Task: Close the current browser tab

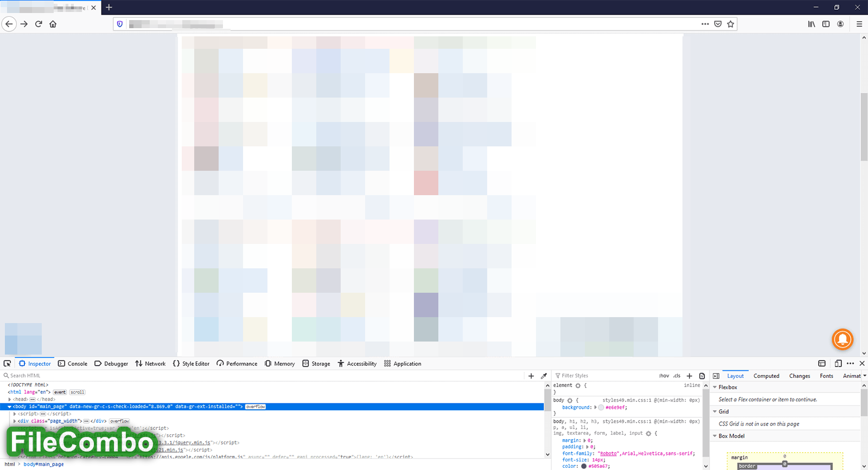Action: [93, 8]
